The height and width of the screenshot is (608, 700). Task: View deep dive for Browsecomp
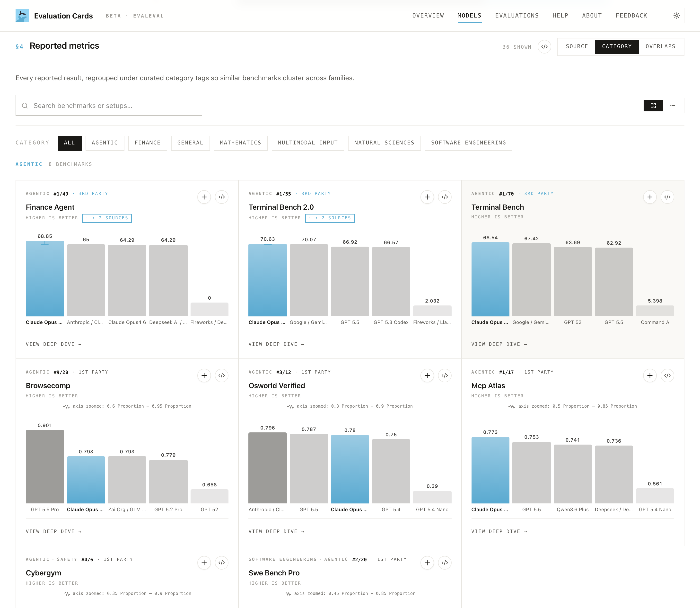(x=53, y=531)
